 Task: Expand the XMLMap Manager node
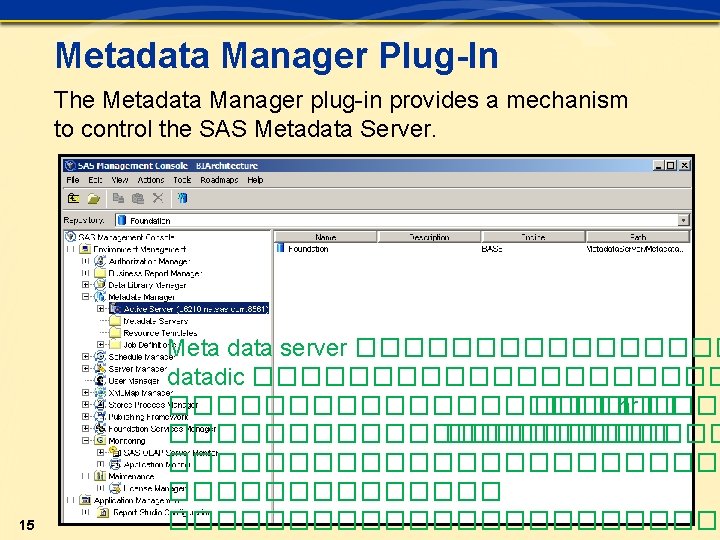coord(85,393)
